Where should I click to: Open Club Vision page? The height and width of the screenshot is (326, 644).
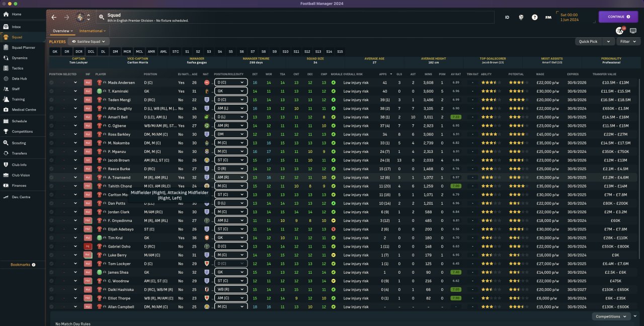tap(21, 175)
